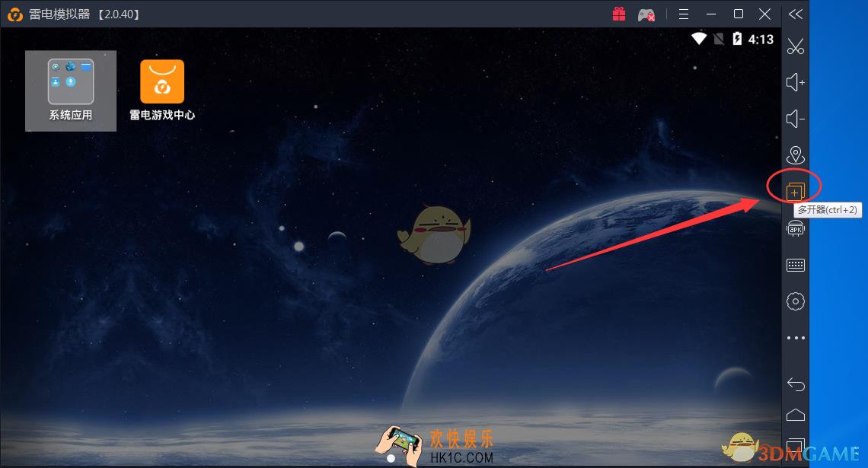Click the home page indicator dot

[x=391, y=458]
